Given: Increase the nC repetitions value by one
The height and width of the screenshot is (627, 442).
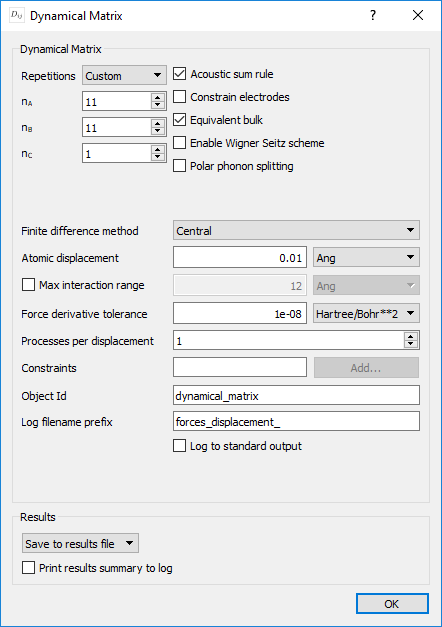Looking at the screenshot, I should click(158, 150).
